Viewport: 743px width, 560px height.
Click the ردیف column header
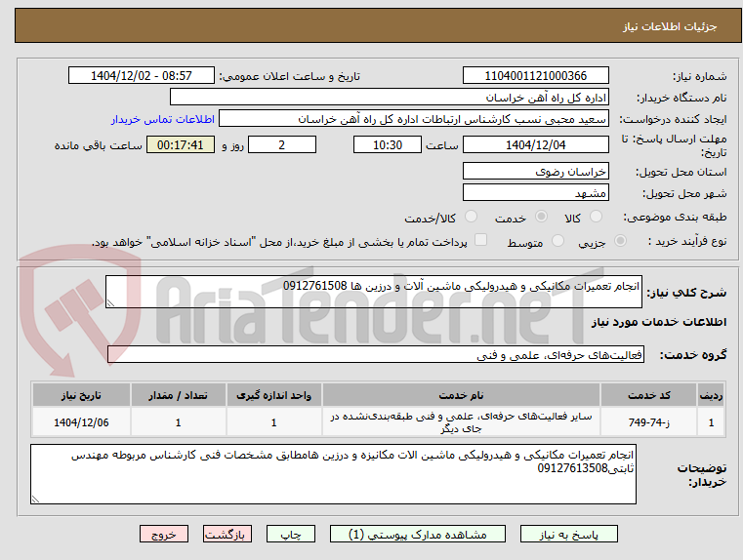pos(711,395)
